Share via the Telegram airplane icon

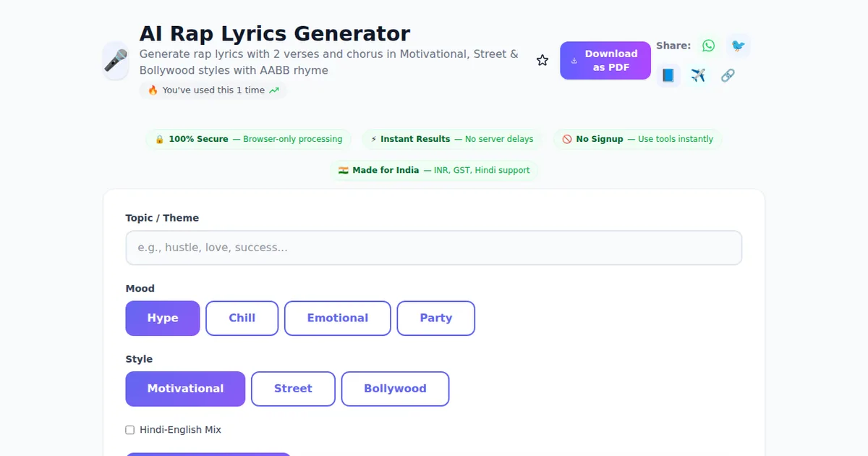(x=698, y=75)
